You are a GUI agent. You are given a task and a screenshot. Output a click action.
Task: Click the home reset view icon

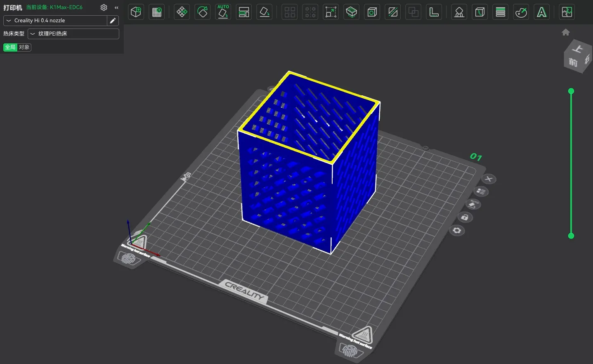(x=566, y=32)
